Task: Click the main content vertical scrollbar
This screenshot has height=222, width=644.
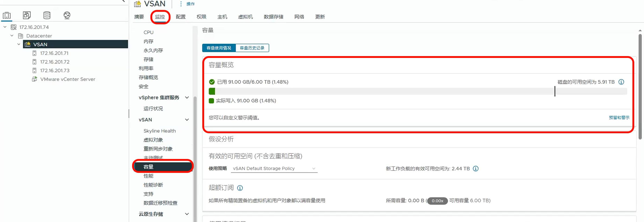Action: click(x=640, y=86)
